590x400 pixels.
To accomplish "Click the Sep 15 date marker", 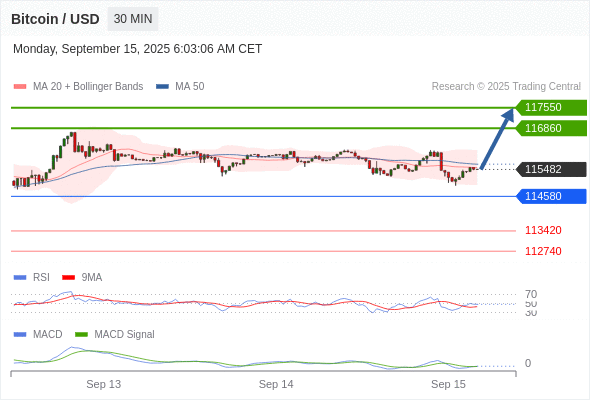I will coord(448,384).
